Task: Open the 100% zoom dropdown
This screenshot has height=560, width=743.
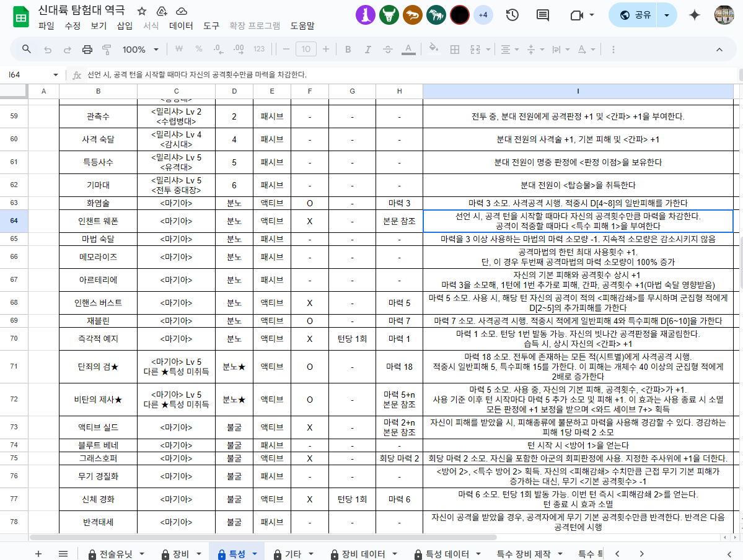Action: pos(140,50)
